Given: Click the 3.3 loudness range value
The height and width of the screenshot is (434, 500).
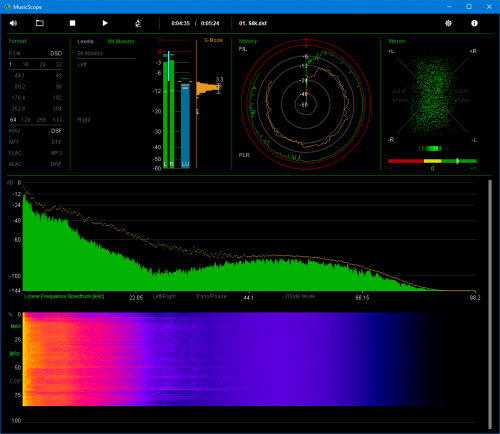Looking at the screenshot, I should (219, 79).
